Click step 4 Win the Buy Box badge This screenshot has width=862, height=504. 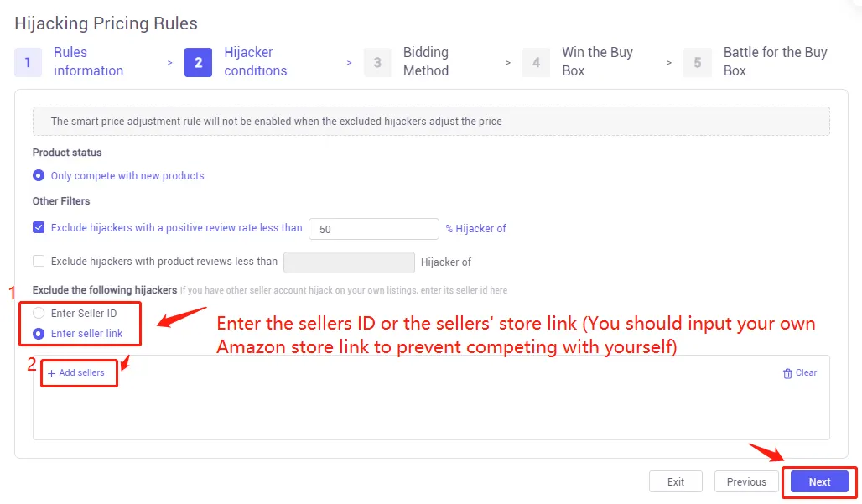(536, 62)
